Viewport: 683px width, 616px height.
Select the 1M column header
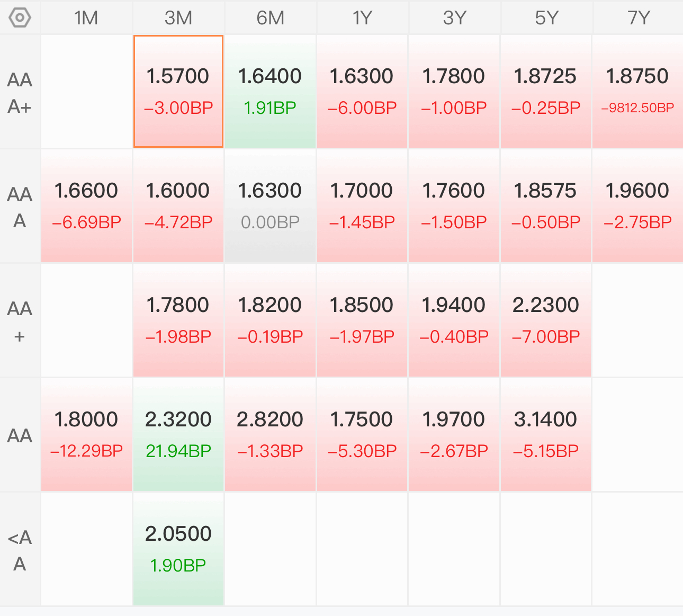tap(86, 18)
